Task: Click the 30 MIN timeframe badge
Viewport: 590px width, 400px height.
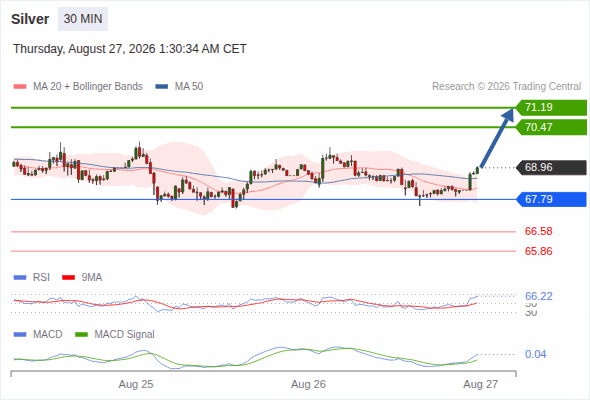Action: tap(83, 19)
